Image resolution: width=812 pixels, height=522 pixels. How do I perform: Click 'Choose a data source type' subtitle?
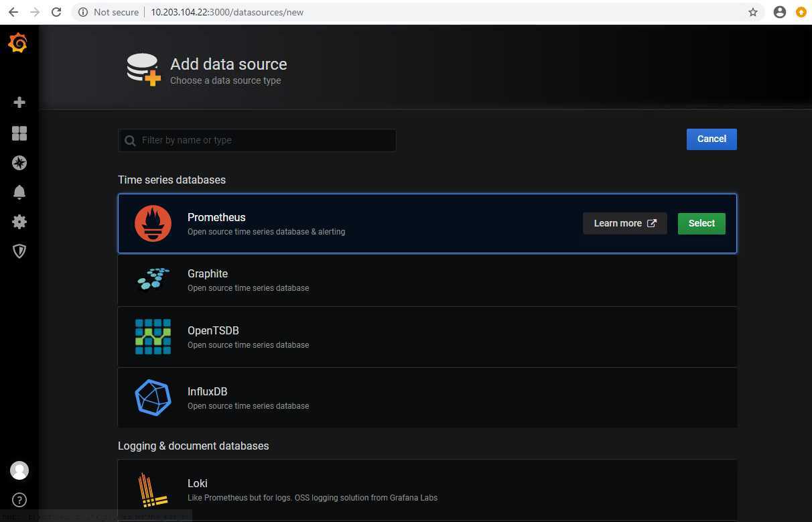click(x=226, y=80)
